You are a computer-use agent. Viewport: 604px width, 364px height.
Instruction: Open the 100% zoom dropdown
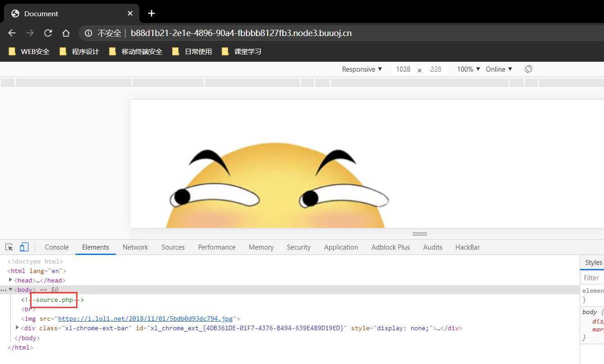pos(468,69)
